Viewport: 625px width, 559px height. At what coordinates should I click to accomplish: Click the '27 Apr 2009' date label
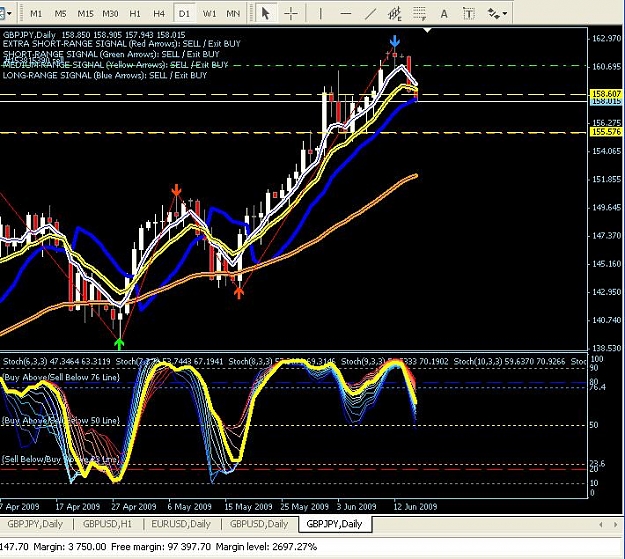(x=134, y=506)
